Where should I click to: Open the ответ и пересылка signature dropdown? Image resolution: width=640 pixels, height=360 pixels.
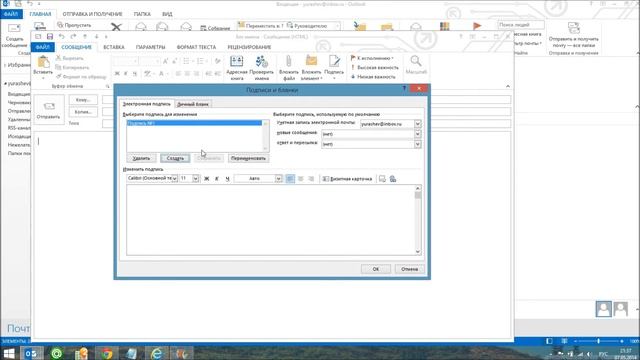[x=418, y=144]
